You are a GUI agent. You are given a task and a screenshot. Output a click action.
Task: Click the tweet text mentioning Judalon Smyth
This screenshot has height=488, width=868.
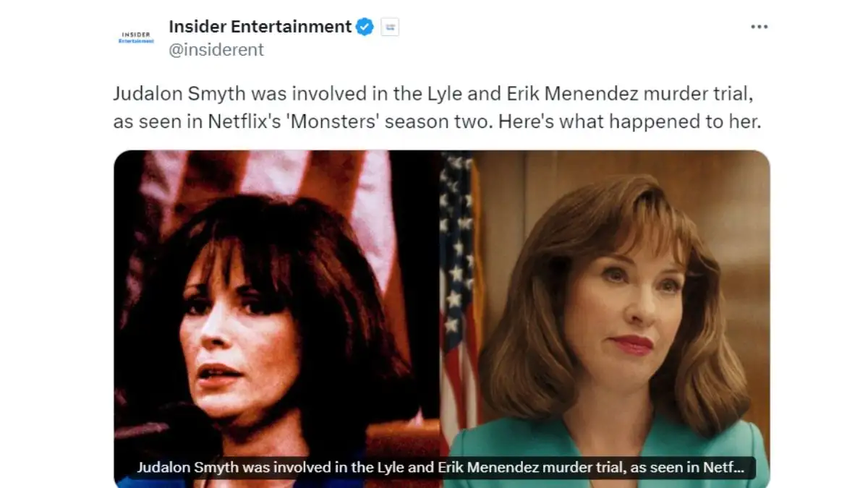438,108
